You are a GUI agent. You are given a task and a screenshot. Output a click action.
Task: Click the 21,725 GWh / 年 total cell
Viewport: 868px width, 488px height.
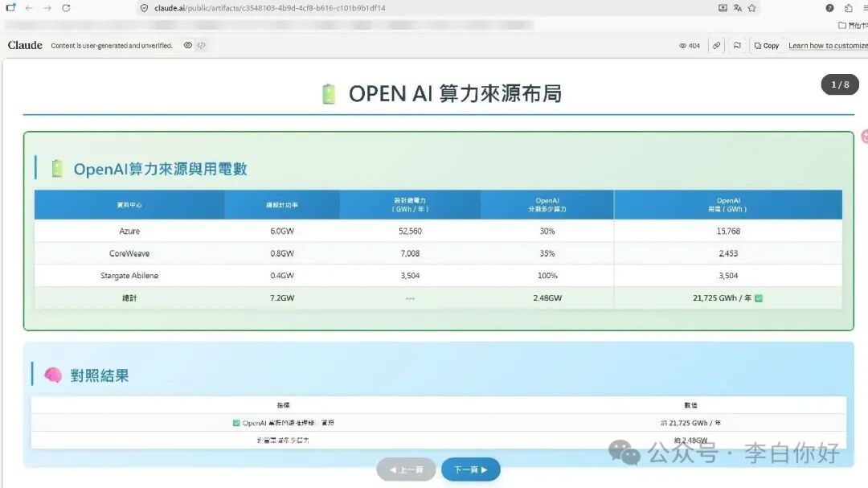(728, 298)
